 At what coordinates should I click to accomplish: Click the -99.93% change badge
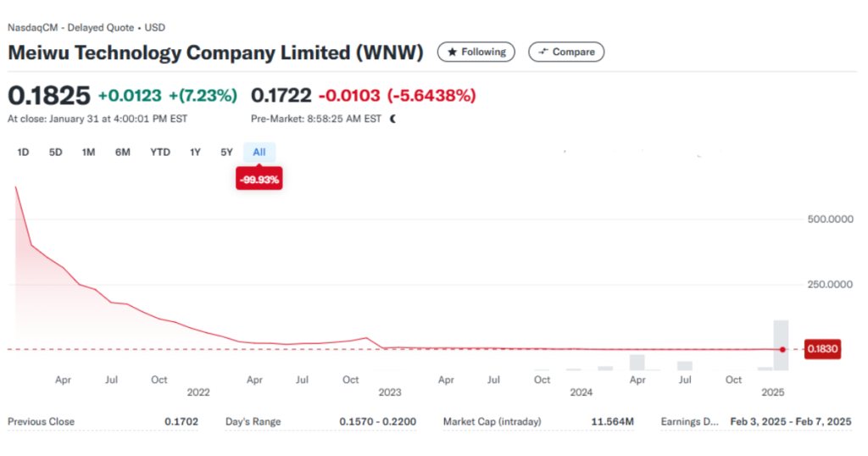(x=259, y=179)
